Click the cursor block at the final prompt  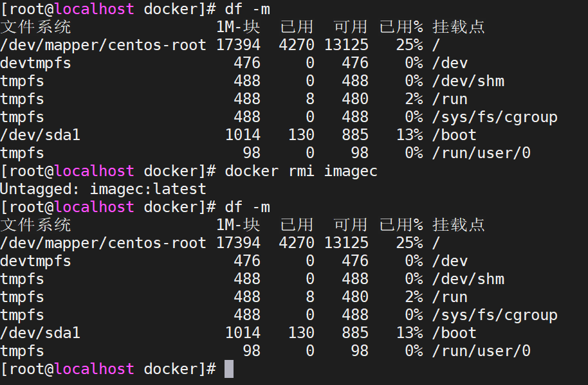point(229,369)
